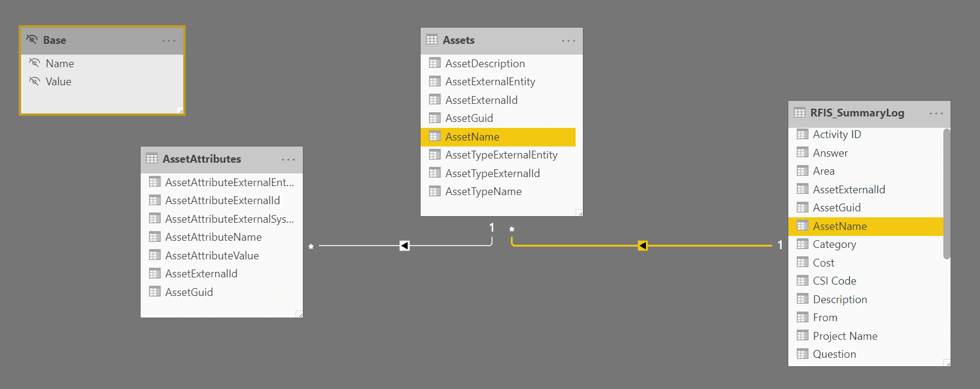Click the column icon beside CSI Code
The width and height of the screenshot is (980, 389).
pos(803,280)
